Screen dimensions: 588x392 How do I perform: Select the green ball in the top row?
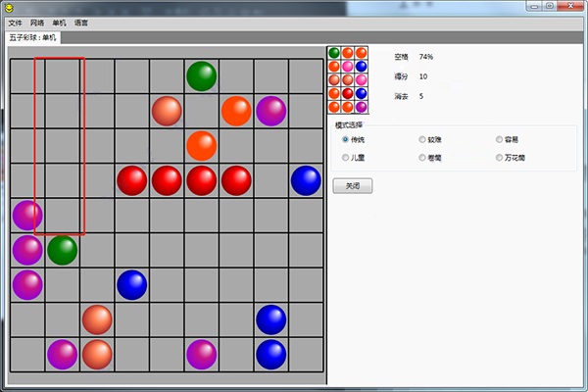tap(201, 76)
